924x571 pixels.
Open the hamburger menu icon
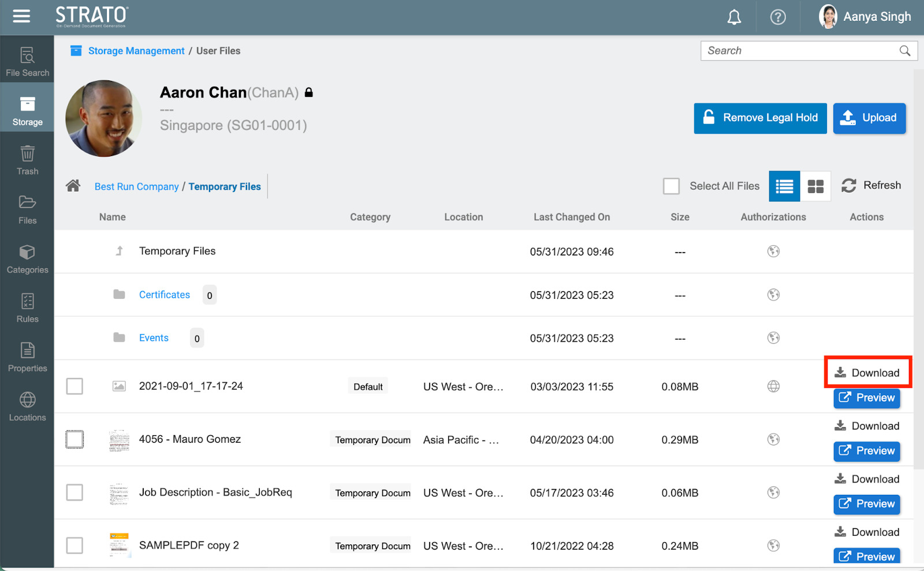coord(21,16)
